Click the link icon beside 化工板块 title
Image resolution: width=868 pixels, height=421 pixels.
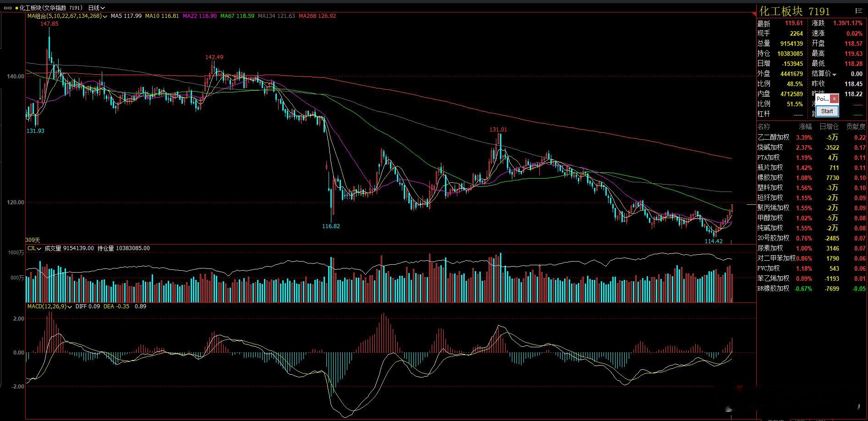(x=8, y=8)
